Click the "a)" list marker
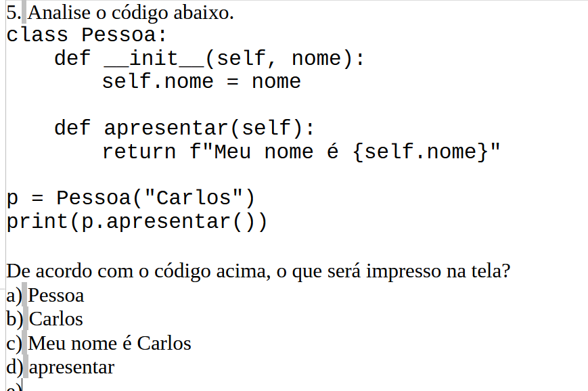 pyautogui.click(x=14, y=296)
